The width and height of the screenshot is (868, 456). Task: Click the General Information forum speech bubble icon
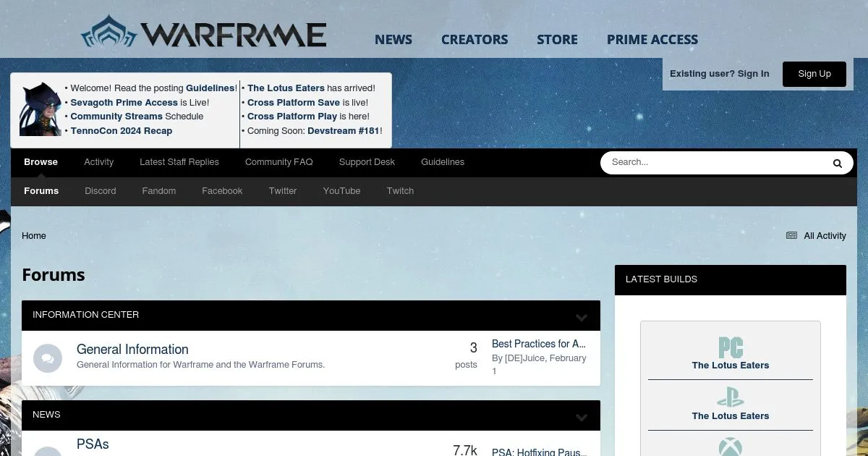click(x=48, y=358)
